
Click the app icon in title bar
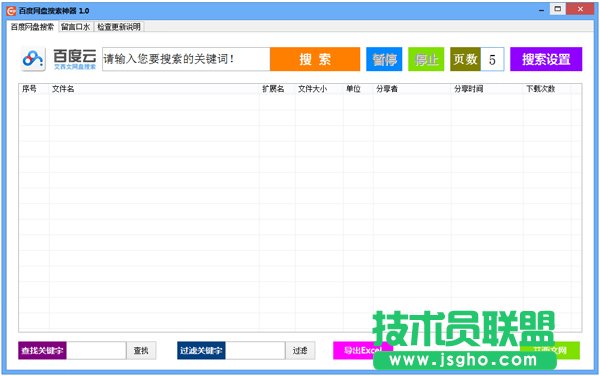[11, 11]
